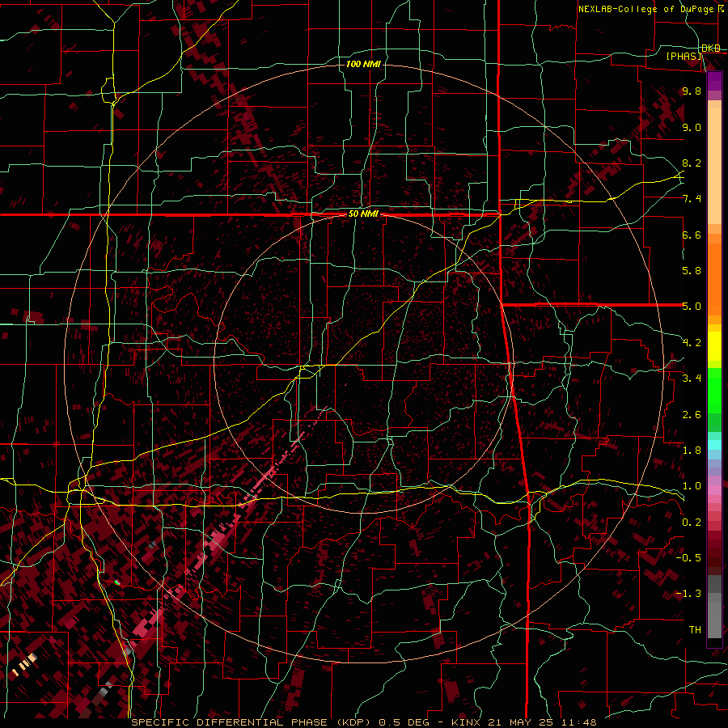The image size is (728, 728).
Task: Click the 4.2 scale value
Action: tap(692, 343)
